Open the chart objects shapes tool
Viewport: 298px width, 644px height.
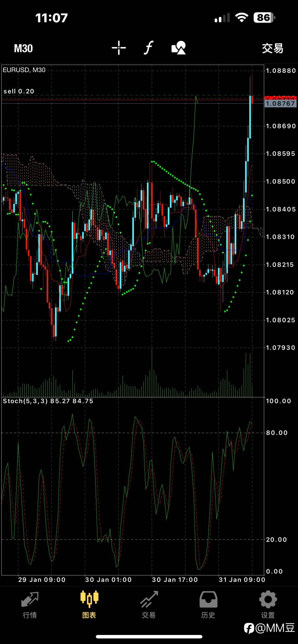(x=179, y=48)
